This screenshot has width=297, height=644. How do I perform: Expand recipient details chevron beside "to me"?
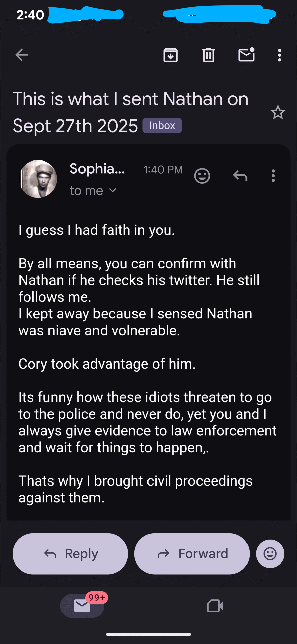[113, 190]
